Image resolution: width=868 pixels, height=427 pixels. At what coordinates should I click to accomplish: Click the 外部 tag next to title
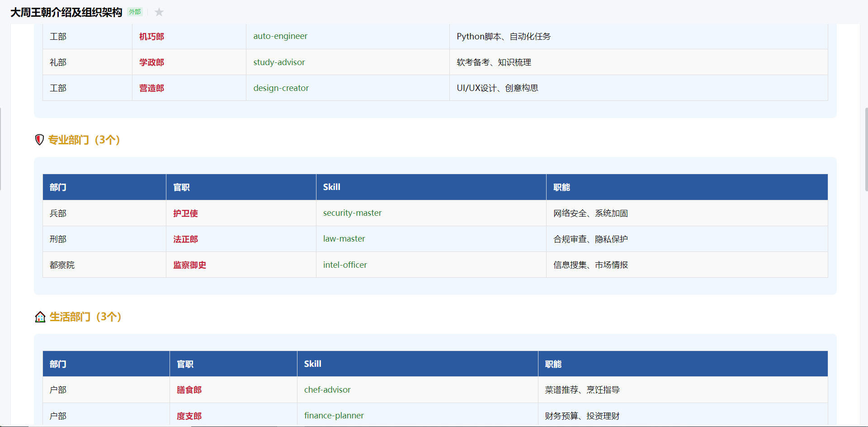point(135,12)
